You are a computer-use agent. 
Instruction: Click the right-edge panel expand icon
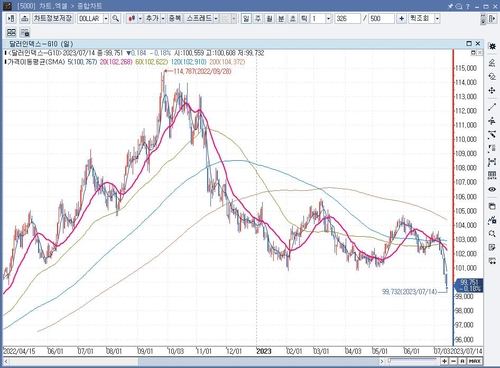point(492,18)
